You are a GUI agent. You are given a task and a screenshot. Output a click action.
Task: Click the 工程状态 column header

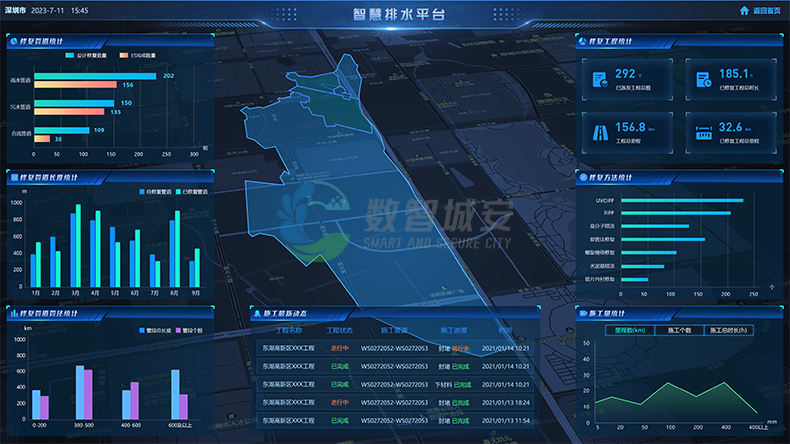[340, 330]
